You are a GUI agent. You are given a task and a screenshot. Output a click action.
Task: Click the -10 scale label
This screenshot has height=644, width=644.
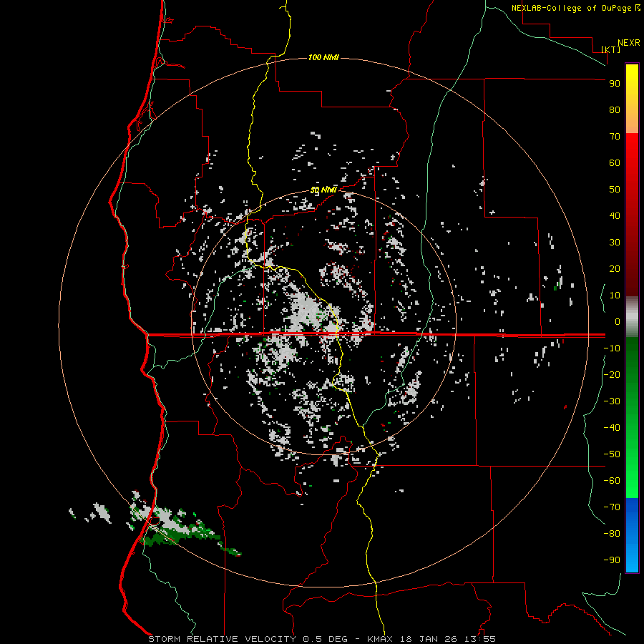click(x=612, y=348)
